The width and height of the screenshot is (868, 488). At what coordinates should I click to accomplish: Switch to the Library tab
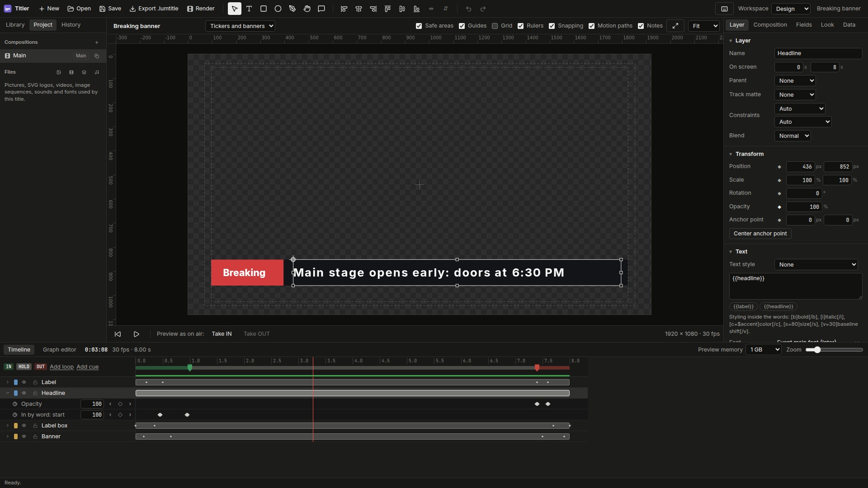pos(15,25)
